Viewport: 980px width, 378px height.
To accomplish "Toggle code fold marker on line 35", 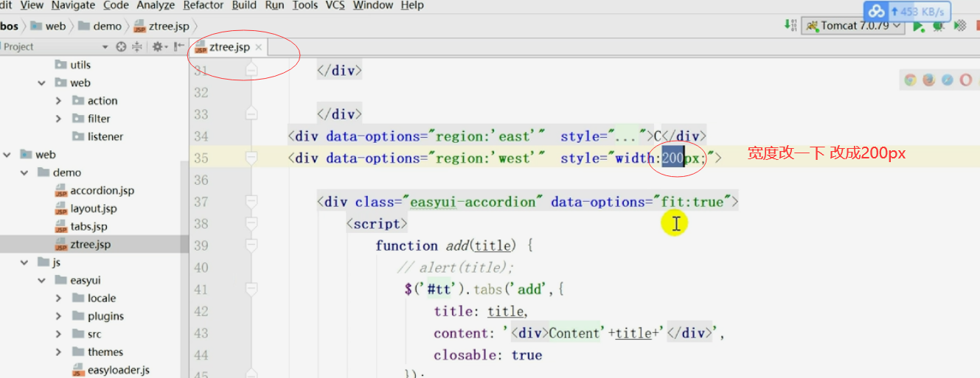I will (252, 158).
